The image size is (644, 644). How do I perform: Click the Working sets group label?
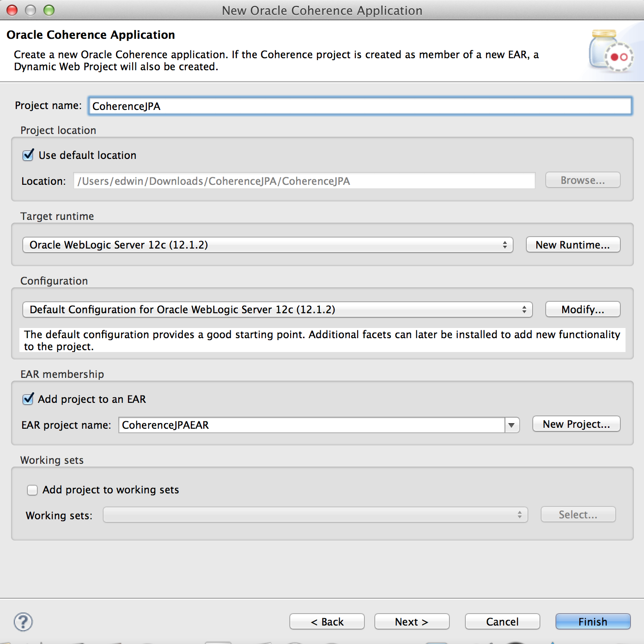click(52, 460)
